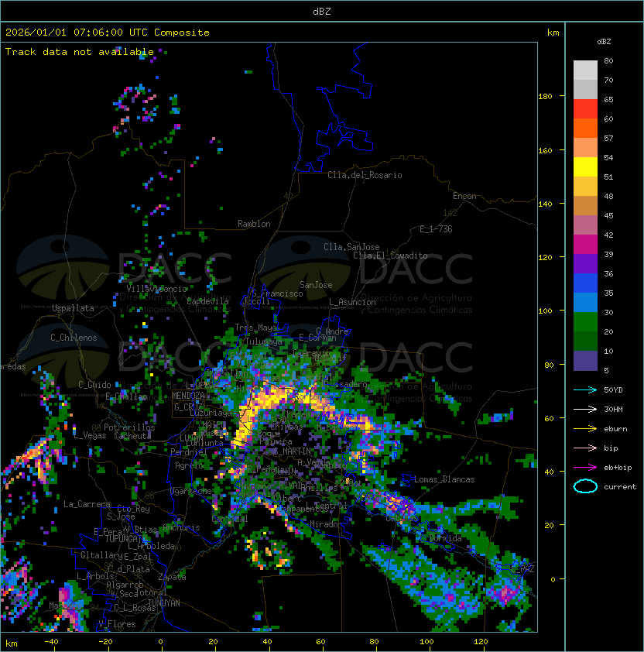Click the 180 km tick on vertical axis
The height and width of the screenshot is (652, 644).
click(545, 97)
